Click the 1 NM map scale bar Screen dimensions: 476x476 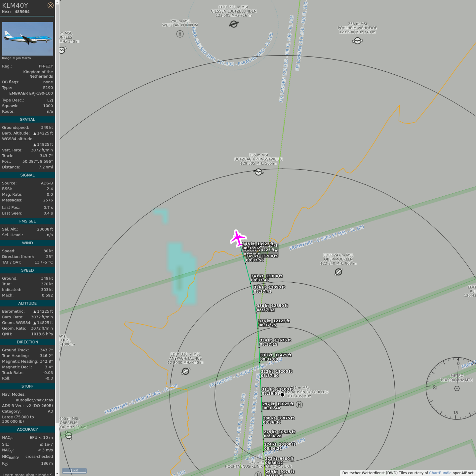tap(74, 471)
